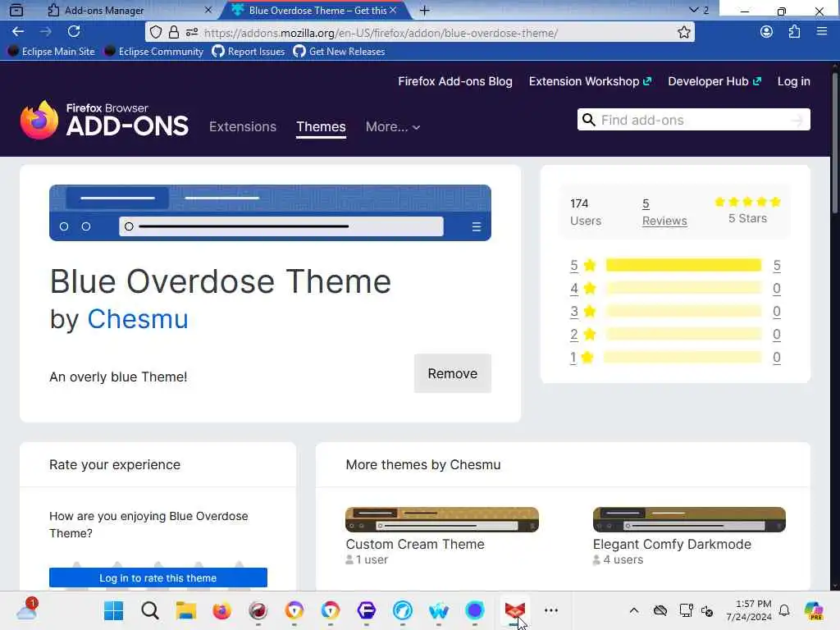Open the tracking protection shield icon
This screenshot has height=630, width=840.
pos(155,32)
